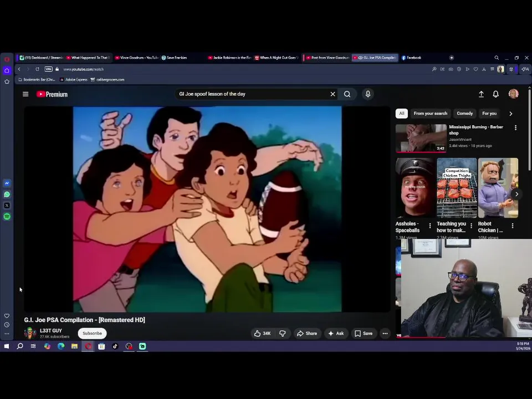Viewport: 532px width, 399px height.
Task: Save the video with Save button
Action: 364,334
